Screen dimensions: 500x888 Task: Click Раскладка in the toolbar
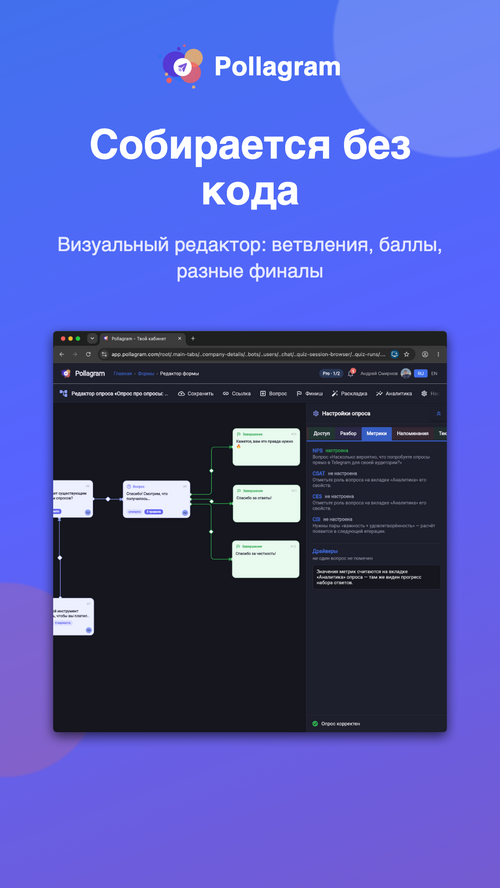(349, 394)
